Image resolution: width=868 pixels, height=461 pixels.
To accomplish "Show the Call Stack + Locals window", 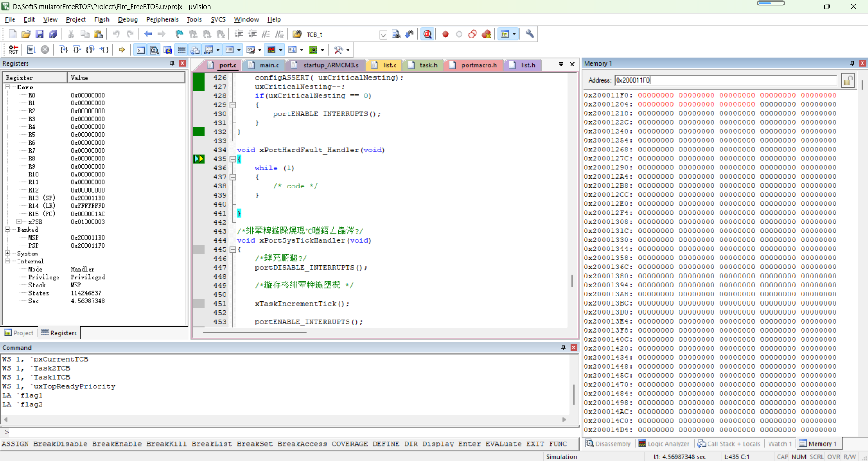I will coord(729,444).
